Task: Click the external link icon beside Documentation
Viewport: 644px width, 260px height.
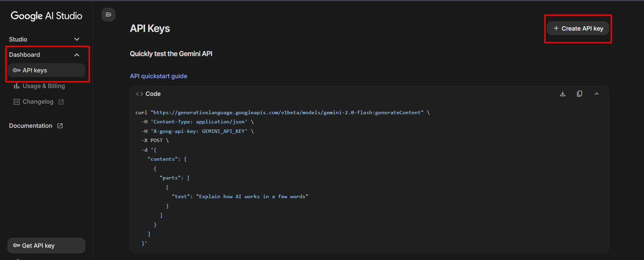Action: (60, 126)
